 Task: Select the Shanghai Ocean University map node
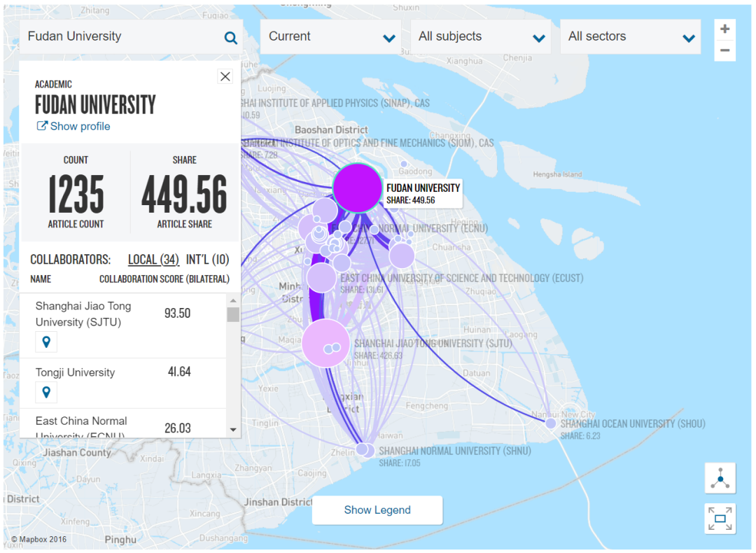550,423
